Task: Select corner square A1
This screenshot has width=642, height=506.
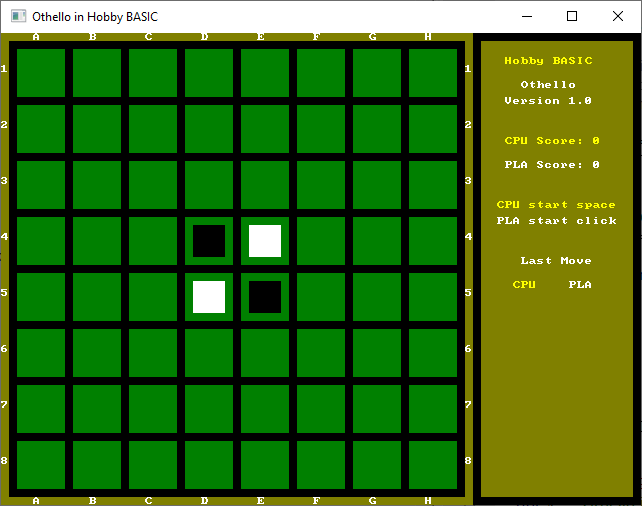Action: [x=41, y=73]
